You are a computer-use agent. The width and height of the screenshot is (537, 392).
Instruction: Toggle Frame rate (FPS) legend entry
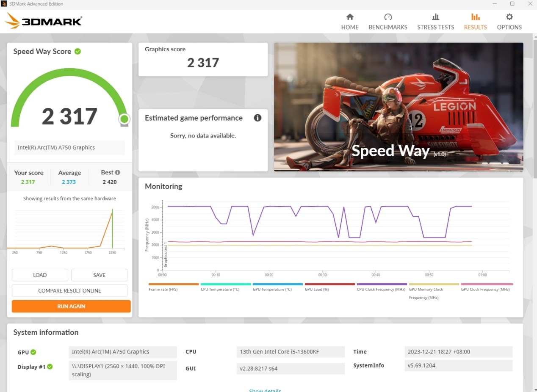click(x=174, y=287)
